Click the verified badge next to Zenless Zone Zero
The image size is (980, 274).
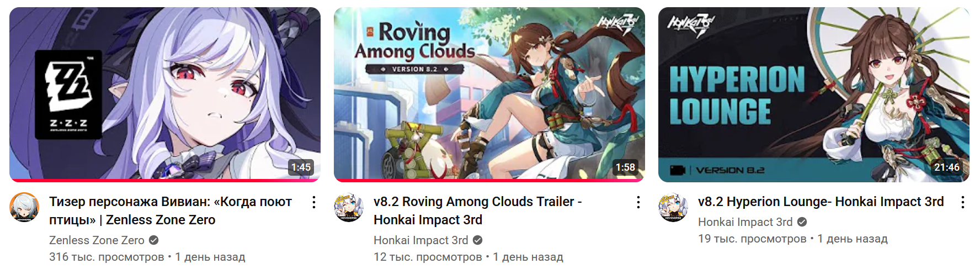click(x=154, y=240)
